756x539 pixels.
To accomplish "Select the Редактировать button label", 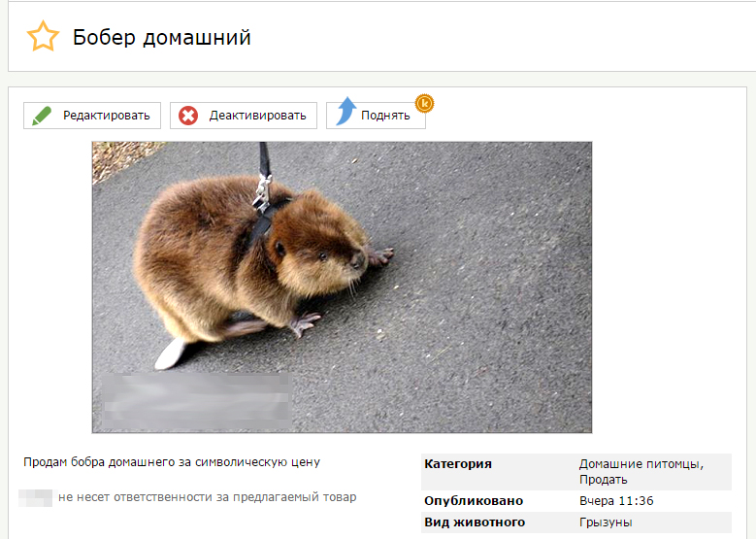I will pos(107,116).
